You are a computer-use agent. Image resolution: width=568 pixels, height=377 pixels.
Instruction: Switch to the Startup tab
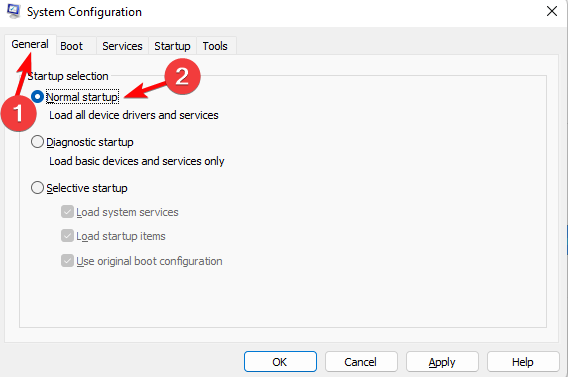coord(172,46)
